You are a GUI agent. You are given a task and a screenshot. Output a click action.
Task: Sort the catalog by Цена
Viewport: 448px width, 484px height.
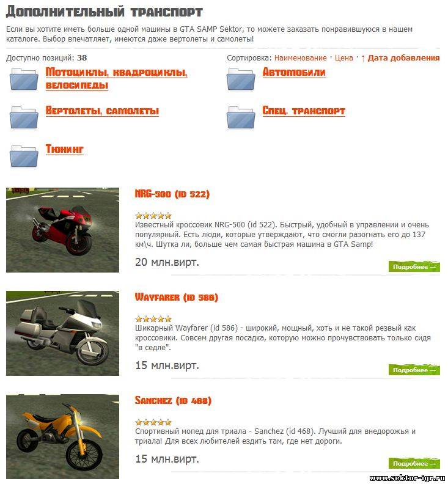coord(344,57)
